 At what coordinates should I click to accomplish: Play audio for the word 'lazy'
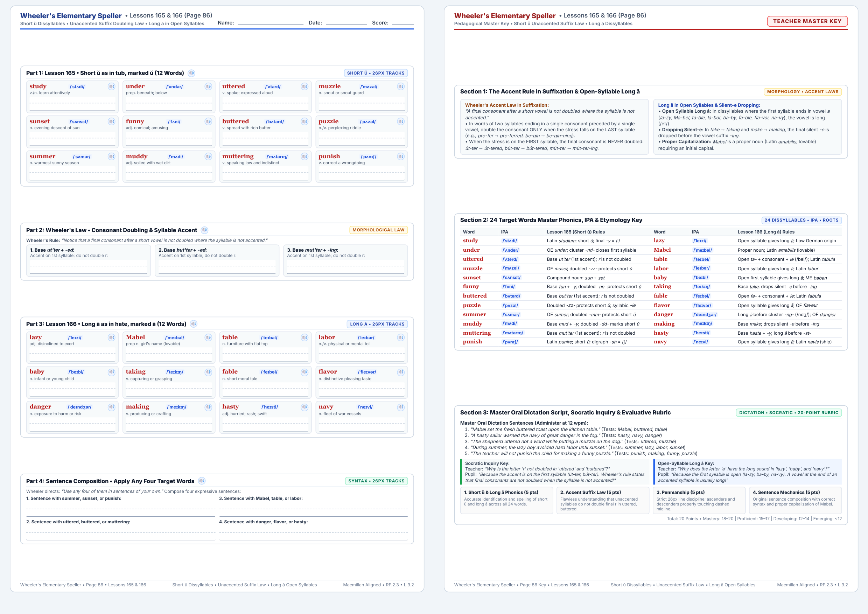pyautogui.click(x=112, y=337)
